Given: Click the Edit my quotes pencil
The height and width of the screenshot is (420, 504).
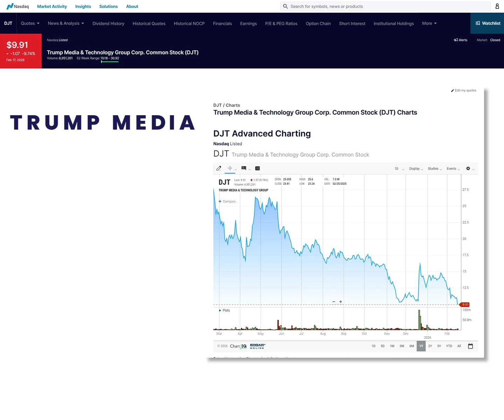Looking at the screenshot, I should (x=453, y=91).
